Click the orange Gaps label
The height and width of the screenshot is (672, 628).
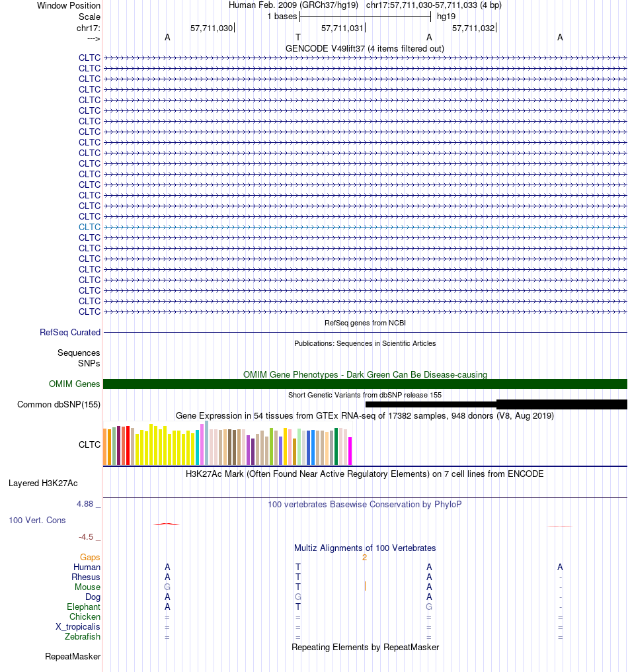coord(90,557)
